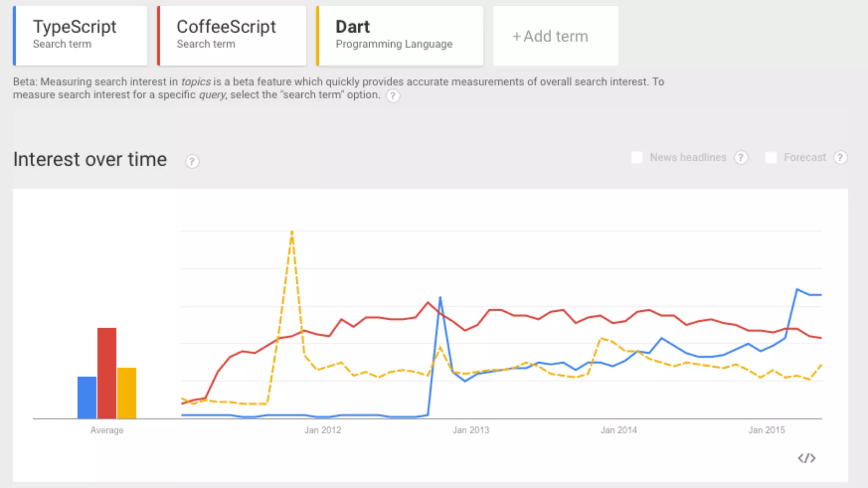The height and width of the screenshot is (488, 868).
Task: Click help icon next to News headlines
Action: point(741,158)
